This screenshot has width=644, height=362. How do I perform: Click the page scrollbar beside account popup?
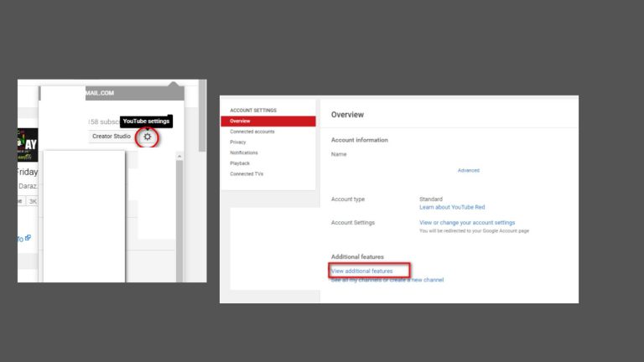(x=202, y=116)
